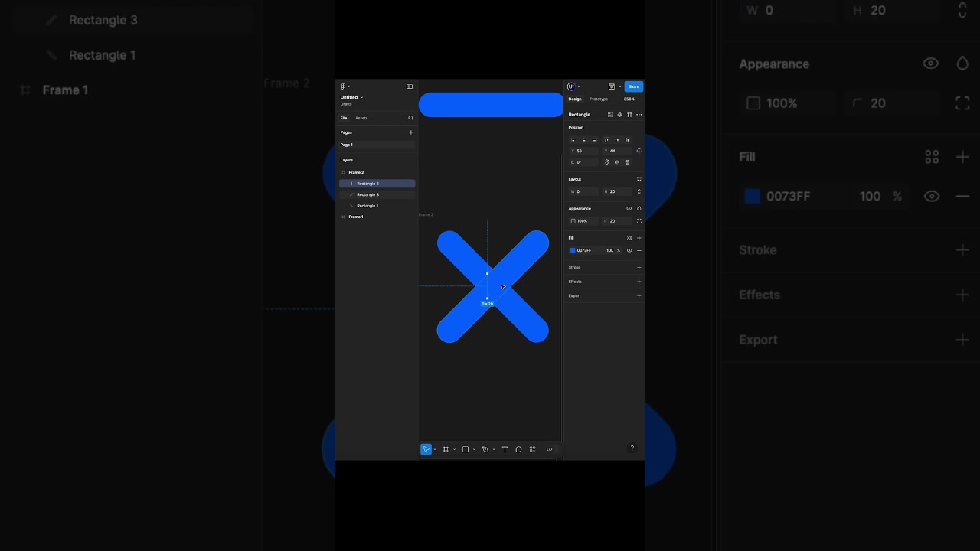980x551 pixels.
Task: Click the Create component icon
Action: pyautogui.click(x=619, y=115)
